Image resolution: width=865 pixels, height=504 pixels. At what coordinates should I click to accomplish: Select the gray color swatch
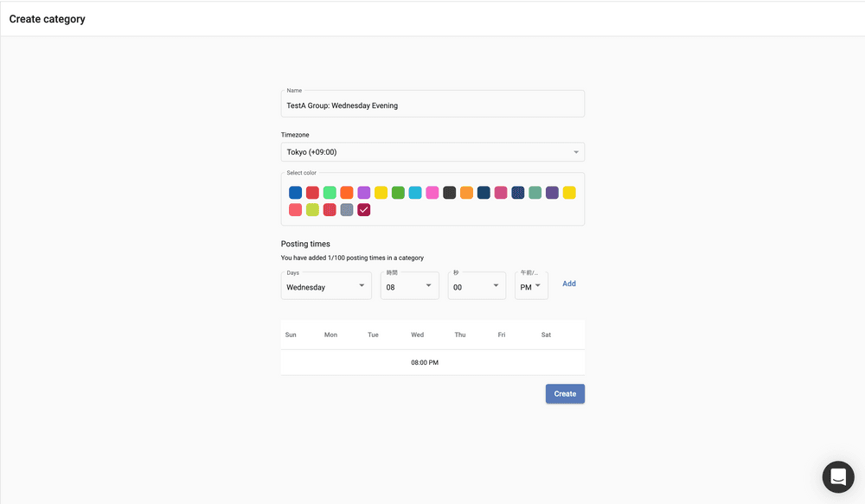pyautogui.click(x=347, y=209)
